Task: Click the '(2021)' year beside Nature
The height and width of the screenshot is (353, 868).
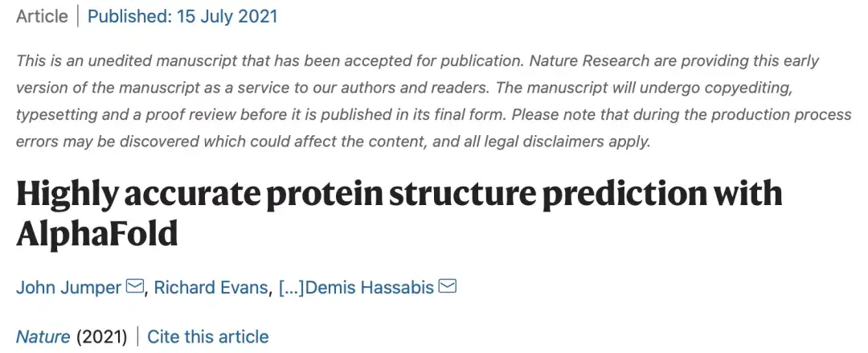Action: (102, 336)
